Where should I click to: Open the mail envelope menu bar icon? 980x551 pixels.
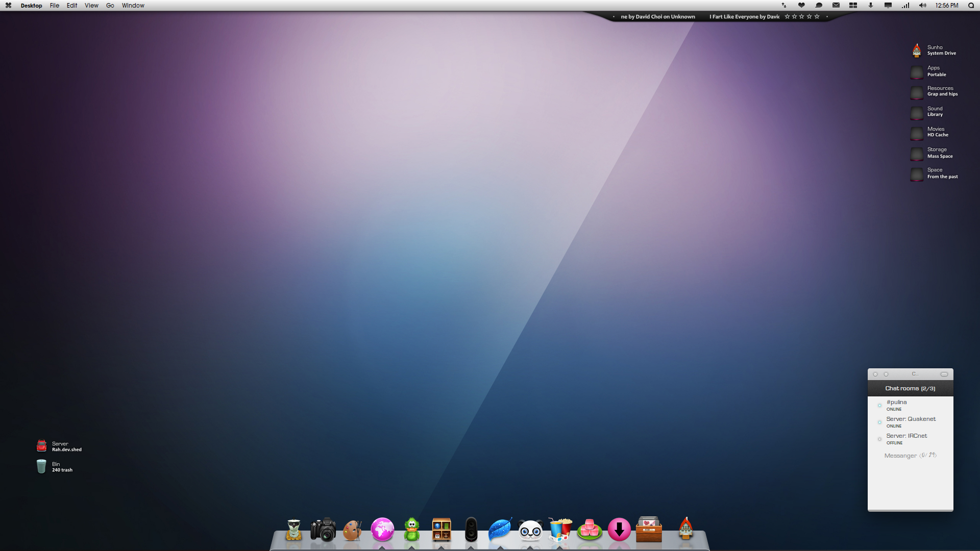pyautogui.click(x=836, y=6)
